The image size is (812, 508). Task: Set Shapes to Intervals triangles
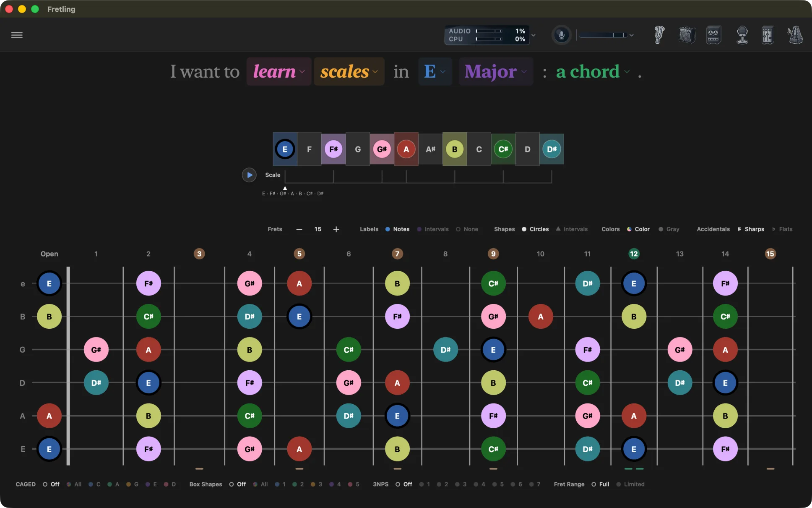571,229
